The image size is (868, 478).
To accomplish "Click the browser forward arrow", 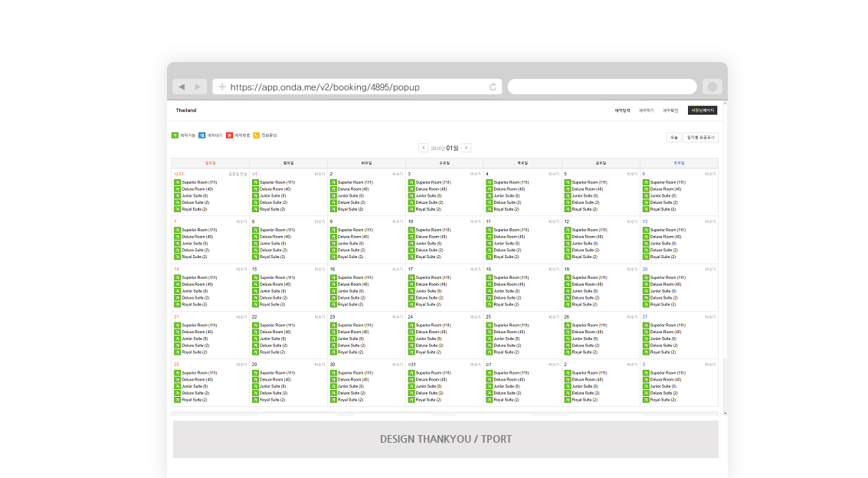I will tap(198, 87).
